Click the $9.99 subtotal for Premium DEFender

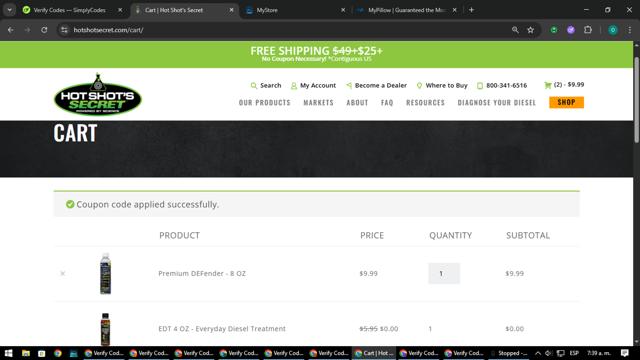click(x=514, y=273)
